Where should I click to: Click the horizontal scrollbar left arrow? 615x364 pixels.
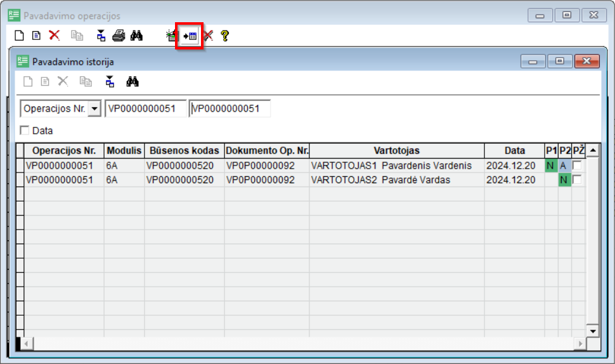click(27, 343)
